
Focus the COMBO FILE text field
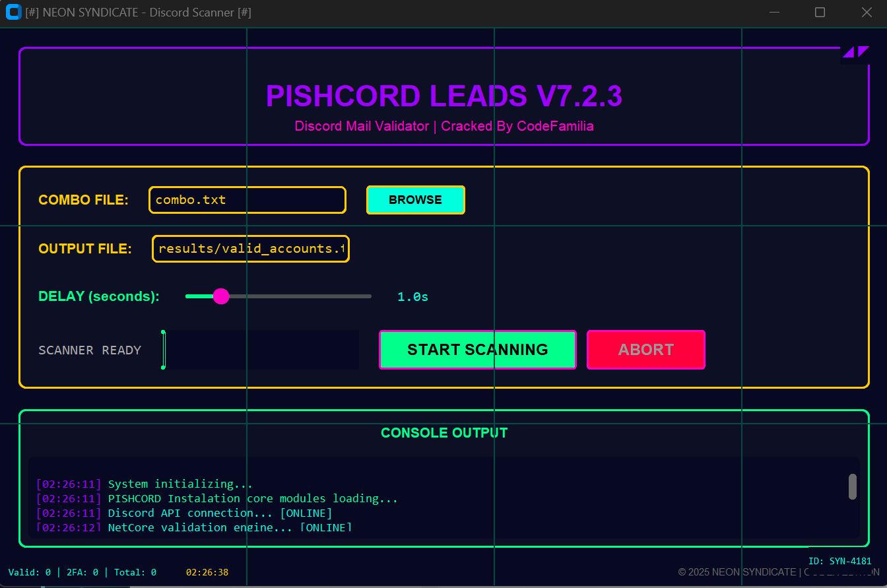(x=247, y=200)
